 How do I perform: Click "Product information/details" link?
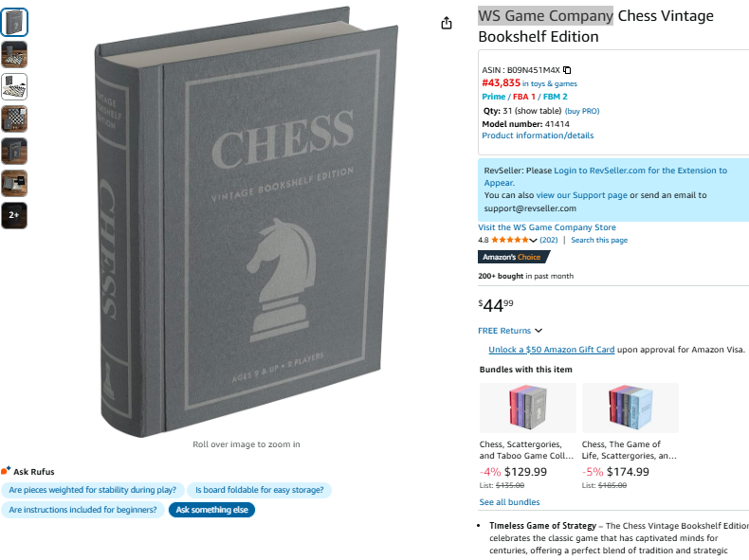(x=538, y=135)
